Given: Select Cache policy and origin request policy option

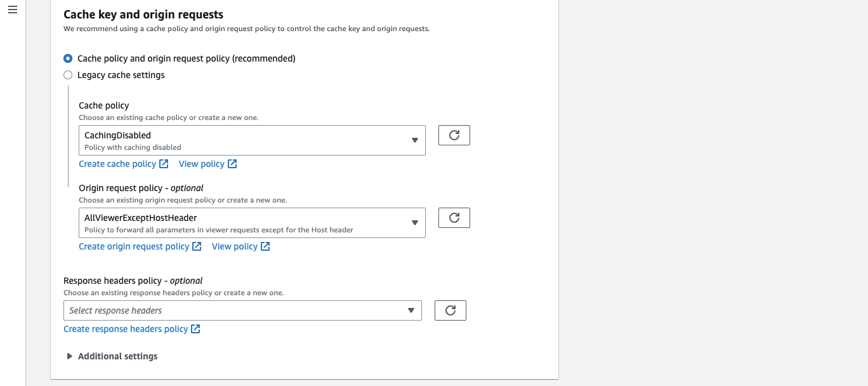Looking at the screenshot, I should [68, 58].
